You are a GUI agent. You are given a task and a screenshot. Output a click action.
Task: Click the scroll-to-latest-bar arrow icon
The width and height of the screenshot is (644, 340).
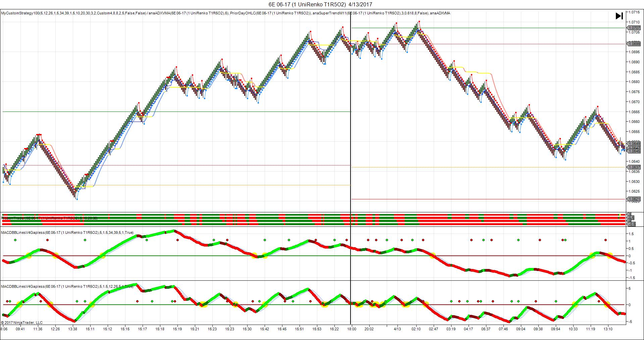click(619, 16)
